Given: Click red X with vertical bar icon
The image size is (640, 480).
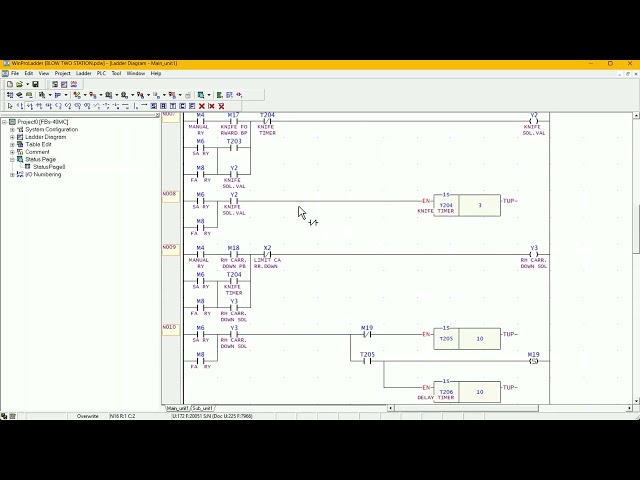Looking at the screenshot, I should click(211, 106).
